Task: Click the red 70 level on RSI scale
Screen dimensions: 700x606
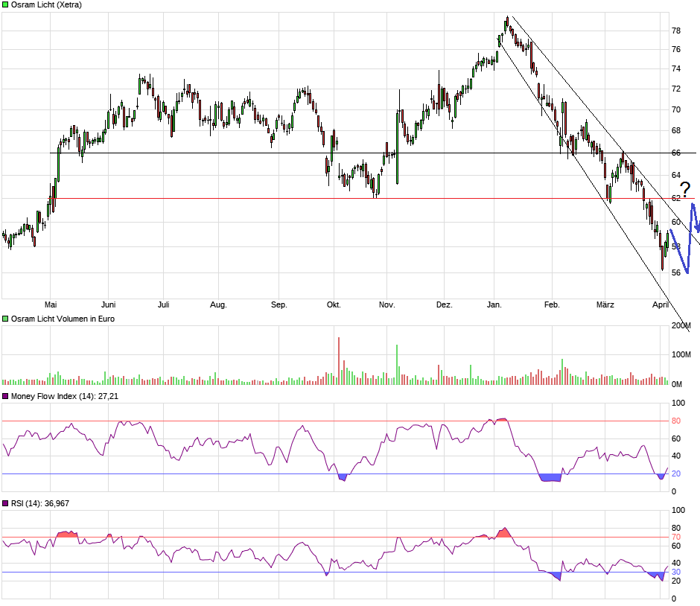Action: (x=676, y=538)
